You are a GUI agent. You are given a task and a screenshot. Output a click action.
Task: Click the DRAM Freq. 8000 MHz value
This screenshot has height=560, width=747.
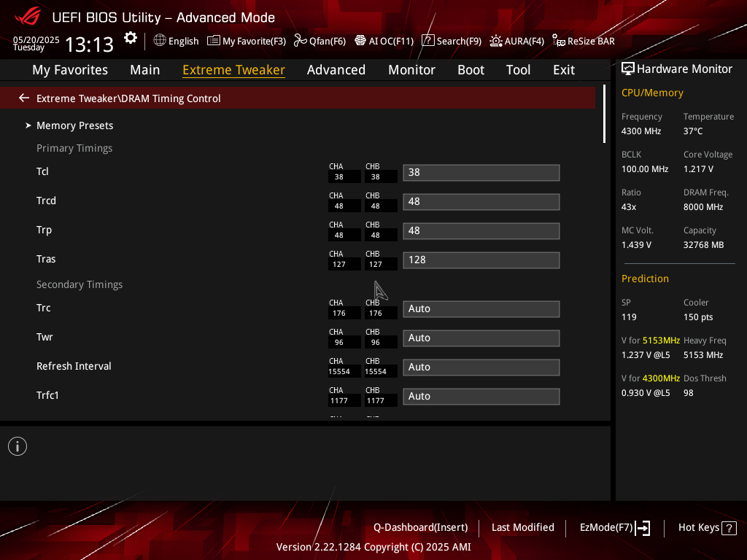703,207
